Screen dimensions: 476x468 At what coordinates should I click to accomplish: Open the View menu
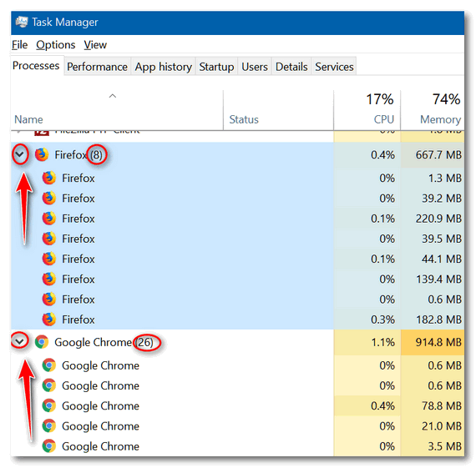point(95,44)
